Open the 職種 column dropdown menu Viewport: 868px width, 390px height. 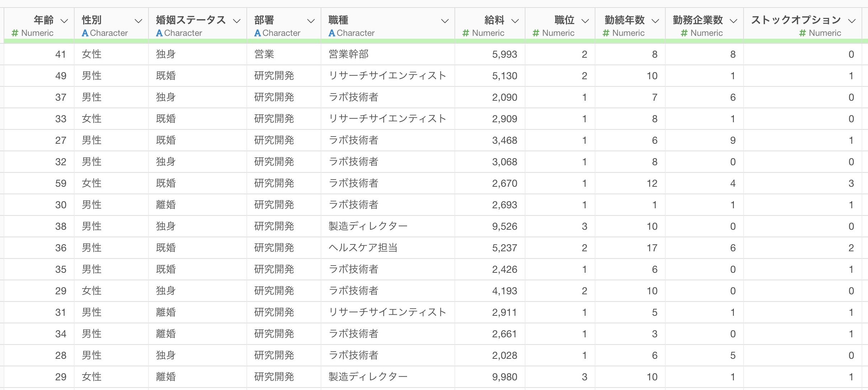coord(445,21)
